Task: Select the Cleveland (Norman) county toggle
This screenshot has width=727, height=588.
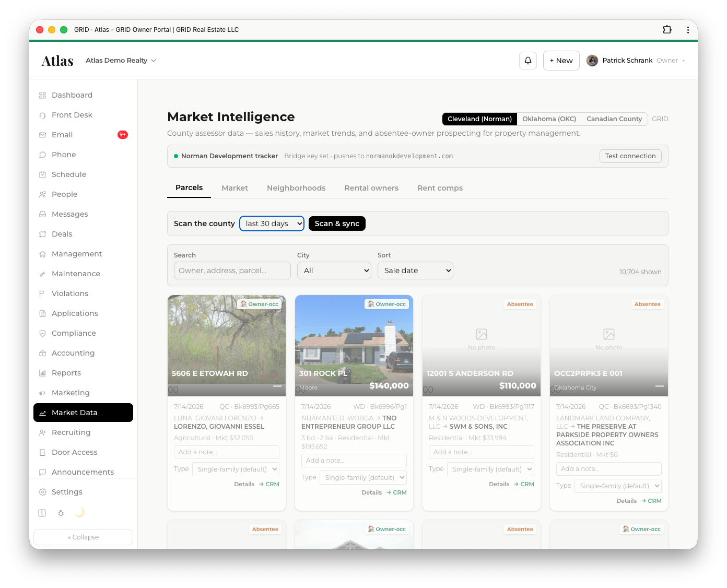Action: point(479,119)
